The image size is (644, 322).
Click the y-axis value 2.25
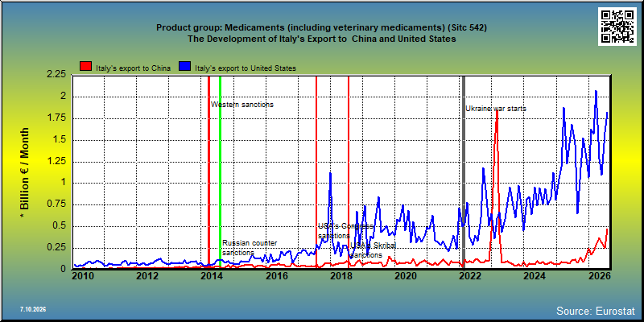coord(57,75)
